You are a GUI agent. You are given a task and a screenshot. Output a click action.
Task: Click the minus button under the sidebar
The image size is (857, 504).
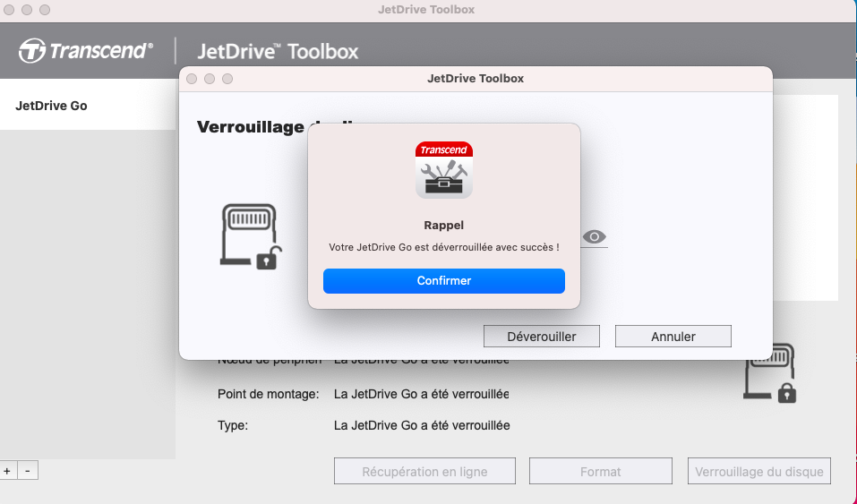point(28,471)
